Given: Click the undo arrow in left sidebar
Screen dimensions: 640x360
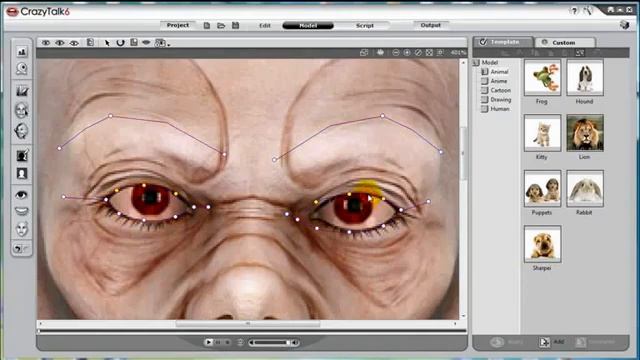Looking at the screenshot, I should tap(18, 248).
